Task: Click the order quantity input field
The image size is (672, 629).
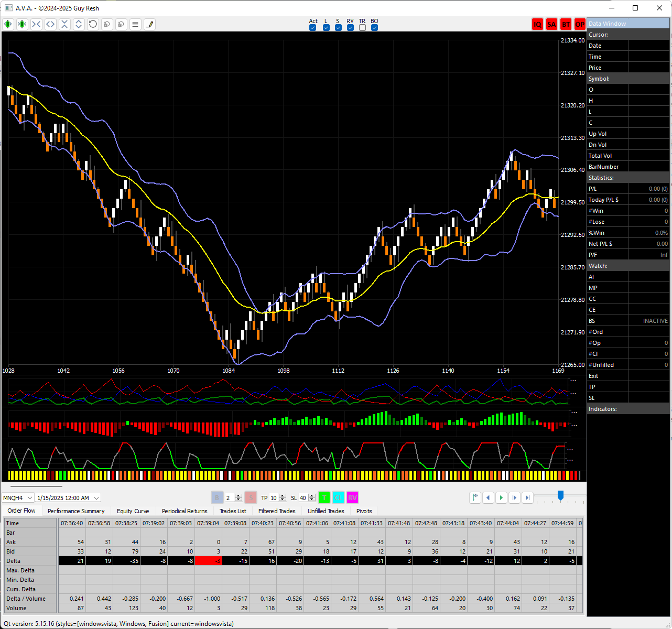Action: click(230, 498)
